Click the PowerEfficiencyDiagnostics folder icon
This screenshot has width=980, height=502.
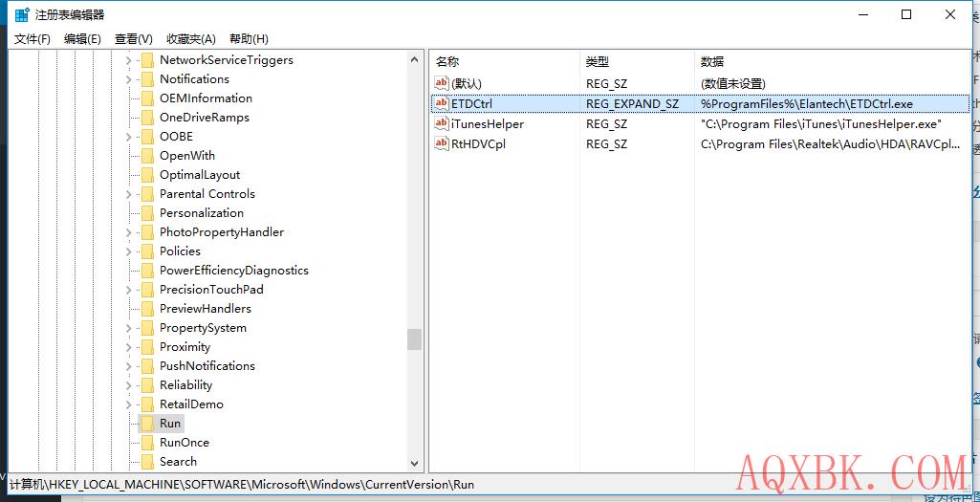pyautogui.click(x=147, y=271)
